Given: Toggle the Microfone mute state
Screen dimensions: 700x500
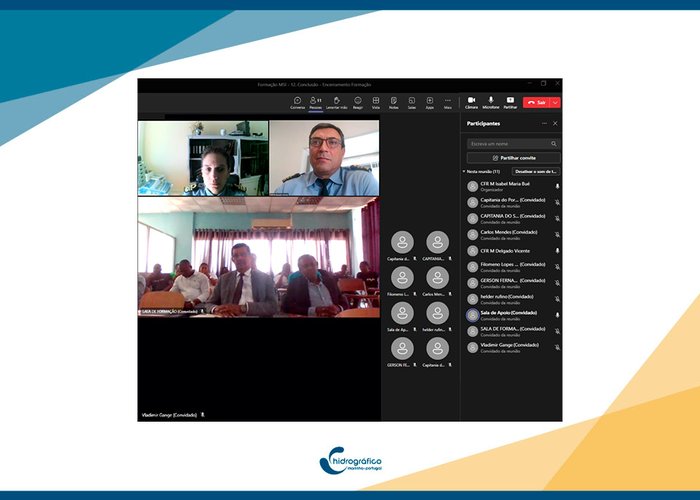Looking at the screenshot, I should point(490,101).
